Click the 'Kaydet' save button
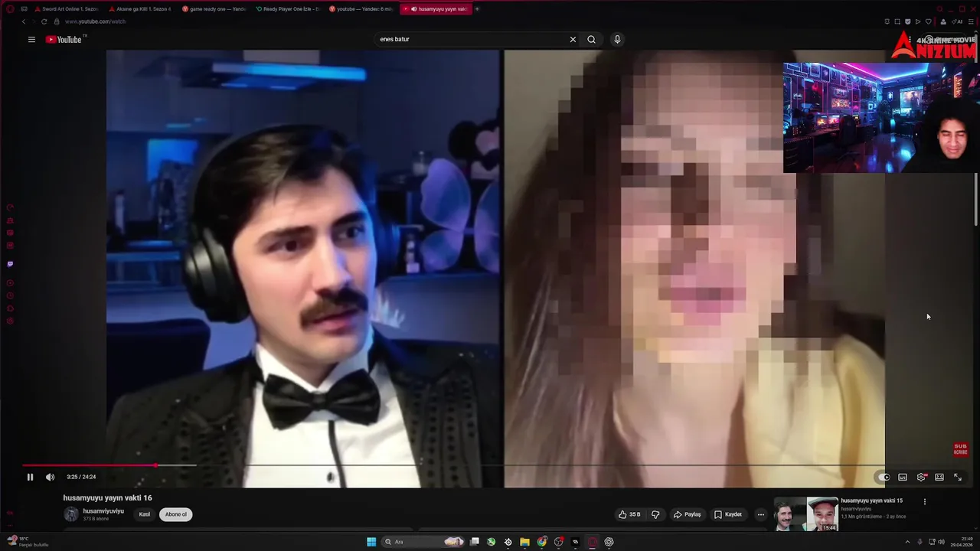Screen dimensions: 980x551 [x=728, y=514]
